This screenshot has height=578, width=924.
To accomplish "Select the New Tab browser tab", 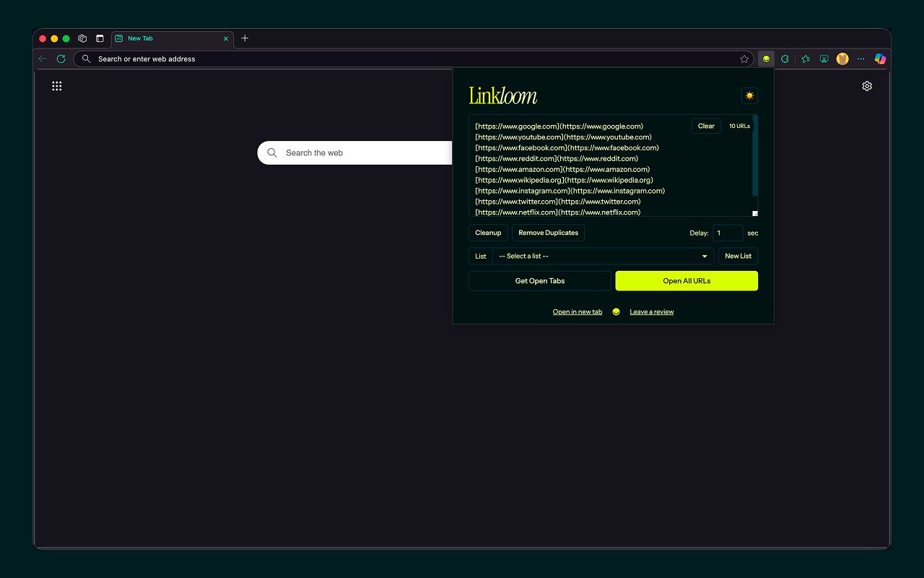I will click(x=173, y=38).
